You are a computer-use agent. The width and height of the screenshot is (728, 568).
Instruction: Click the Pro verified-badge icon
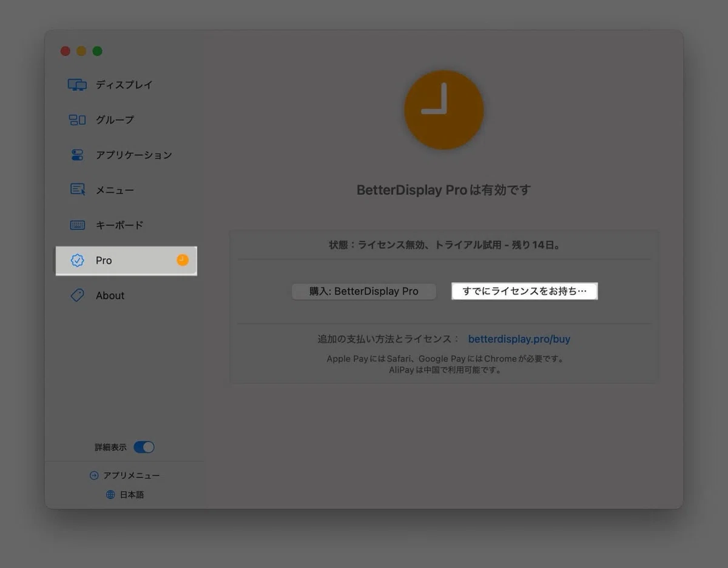click(x=78, y=261)
